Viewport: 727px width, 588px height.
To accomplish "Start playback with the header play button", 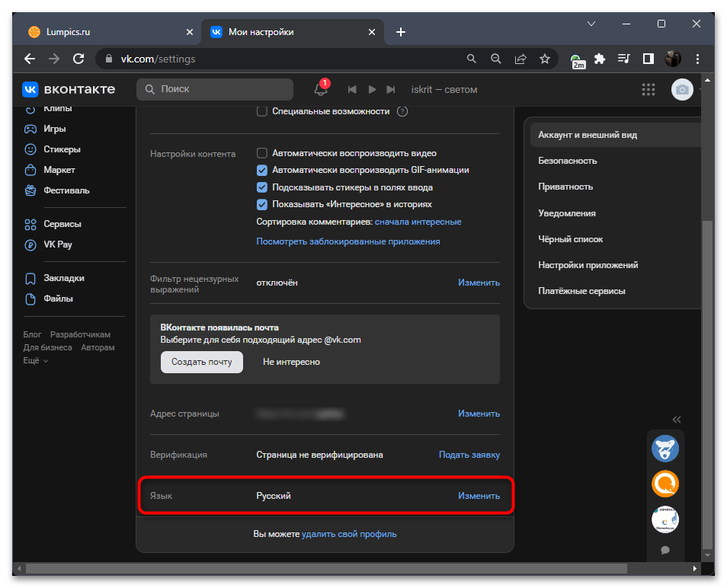I will [x=372, y=89].
